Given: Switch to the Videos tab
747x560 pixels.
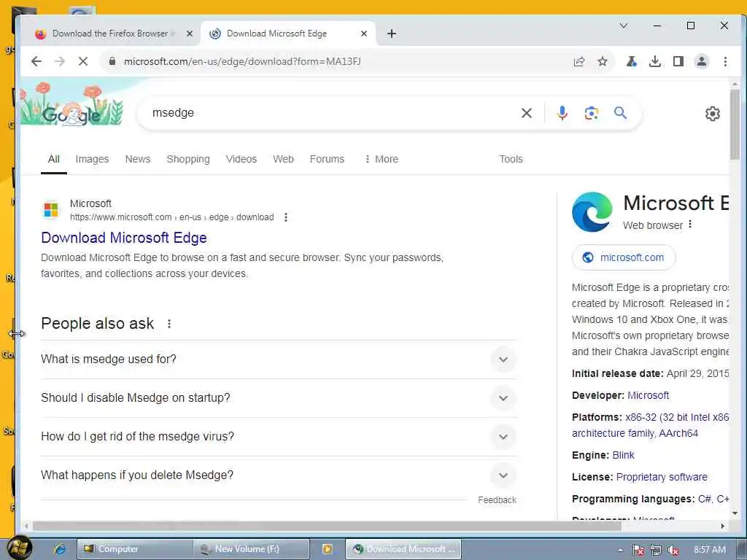Looking at the screenshot, I should 241,159.
